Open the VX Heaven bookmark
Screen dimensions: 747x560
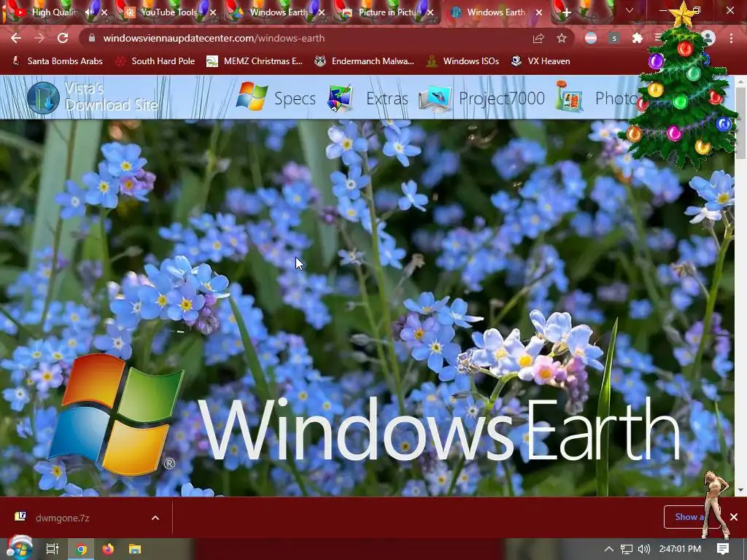[x=541, y=61]
